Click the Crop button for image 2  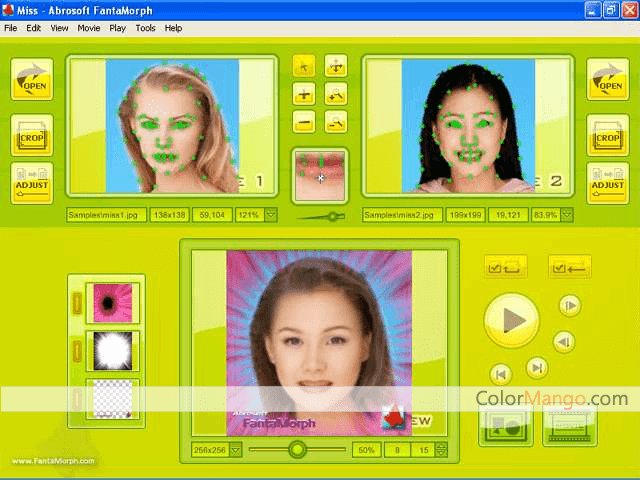pyautogui.click(x=607, y=134)
